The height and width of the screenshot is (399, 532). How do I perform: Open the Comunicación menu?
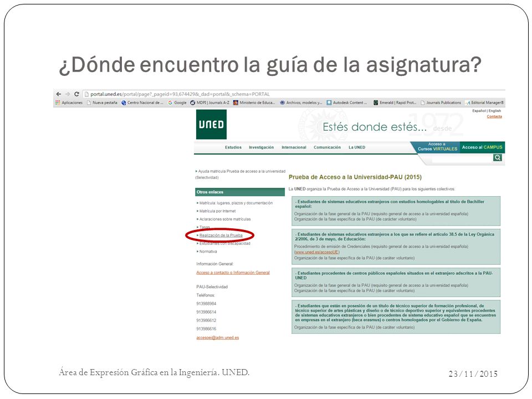(327, 147)
